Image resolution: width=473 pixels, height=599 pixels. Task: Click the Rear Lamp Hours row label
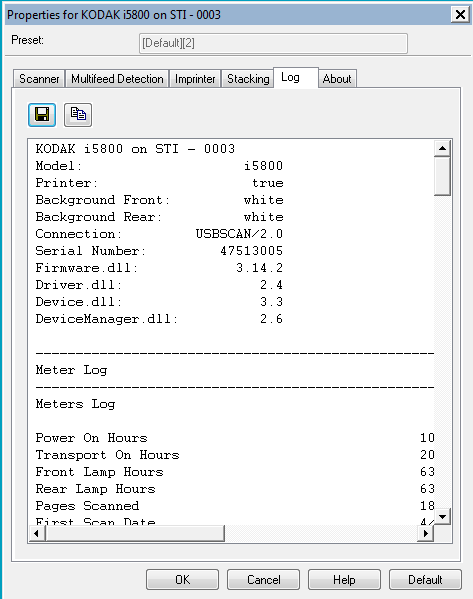96,489
